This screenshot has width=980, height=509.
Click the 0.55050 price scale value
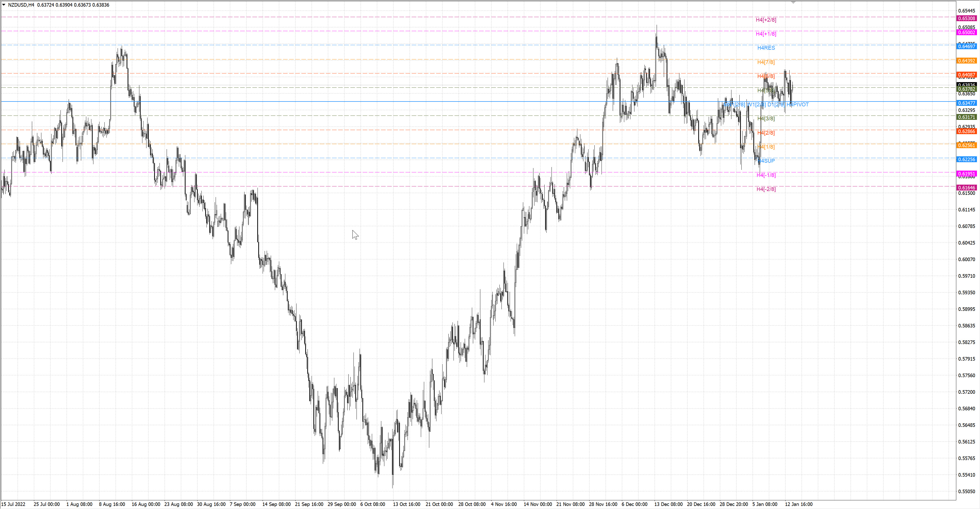pyautogui.click(x=967, y=491)
